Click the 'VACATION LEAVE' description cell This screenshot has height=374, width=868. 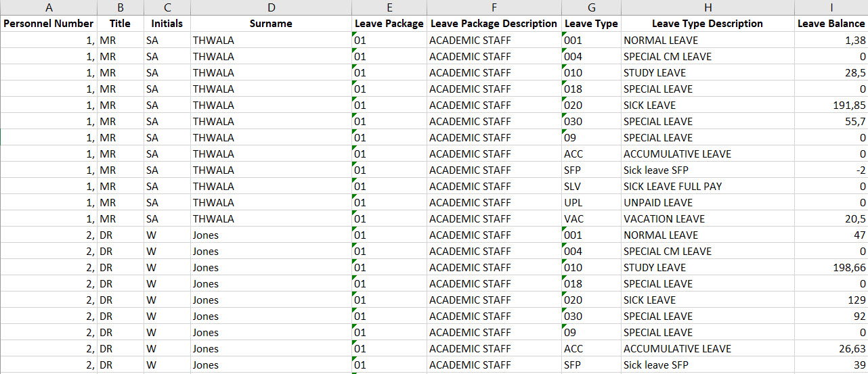tap(707, 219)
